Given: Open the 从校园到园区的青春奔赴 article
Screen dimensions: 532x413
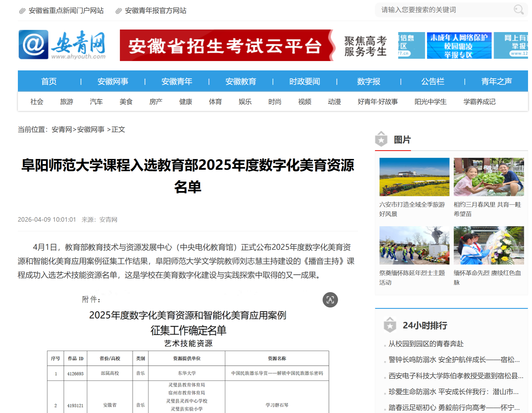Looking at the screenshot, I should 426,344.
